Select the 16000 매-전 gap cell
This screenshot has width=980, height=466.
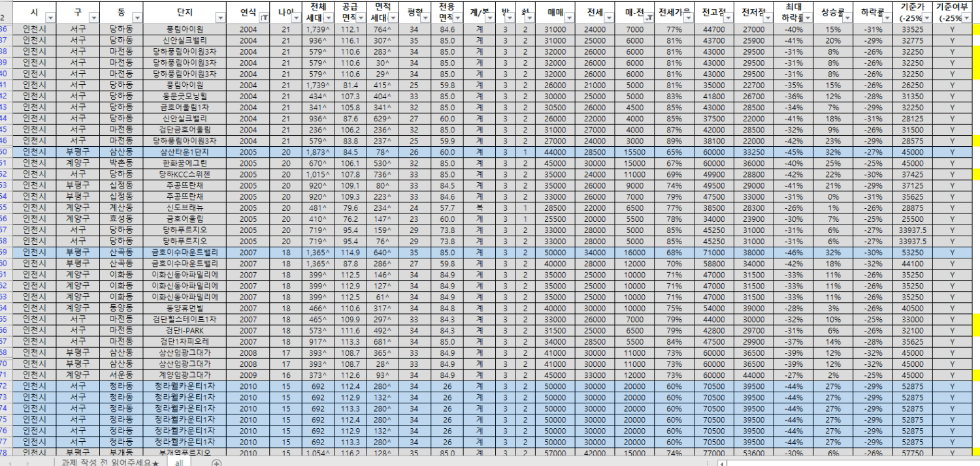pos(634,252)
